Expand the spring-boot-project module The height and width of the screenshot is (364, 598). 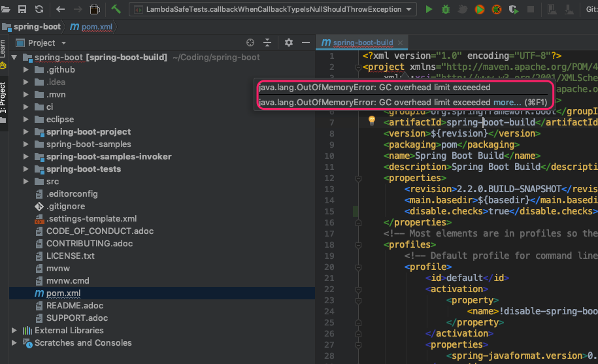[x=26, y=132]
